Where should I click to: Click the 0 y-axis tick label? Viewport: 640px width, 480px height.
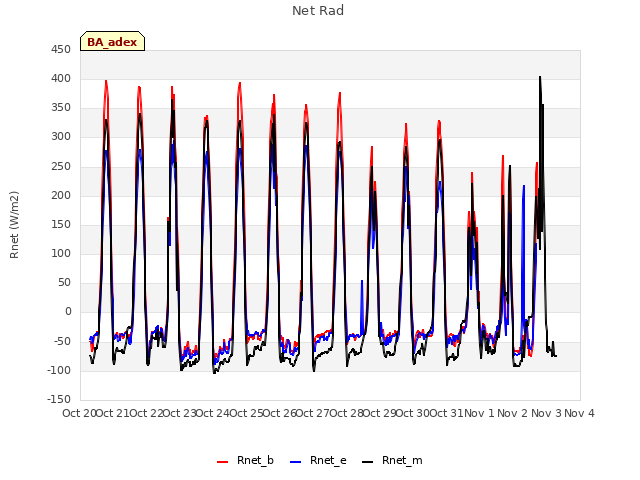68,311
